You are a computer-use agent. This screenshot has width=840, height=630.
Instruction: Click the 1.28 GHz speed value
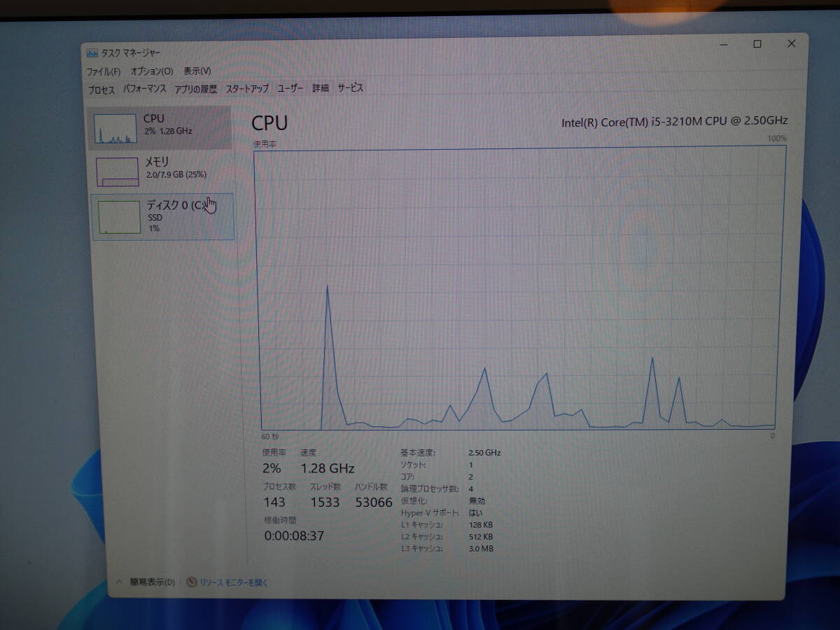[328, 468]
